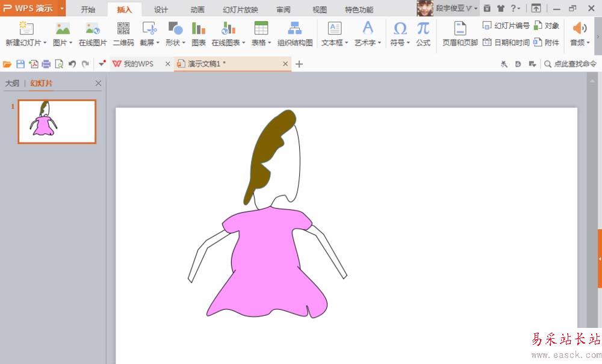
Task: Click the Open folder icon in quick toolbar
Action: 7,64
